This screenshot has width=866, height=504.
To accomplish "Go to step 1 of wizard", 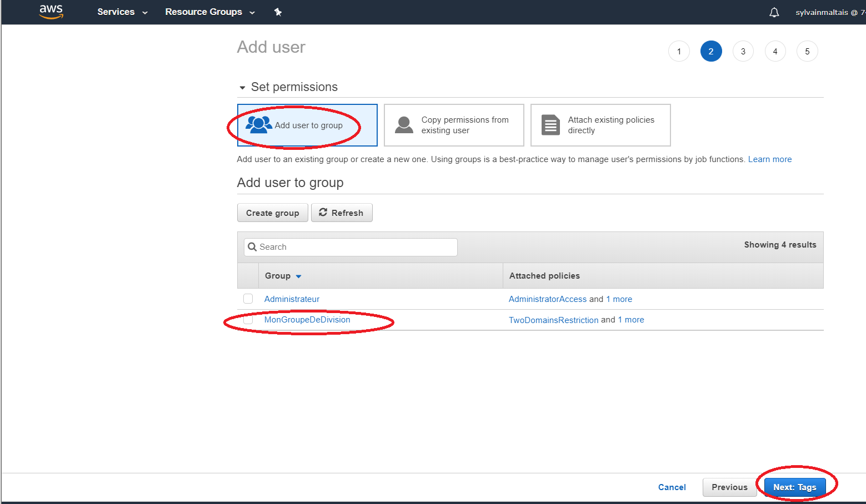I will [x=678, y=52].
